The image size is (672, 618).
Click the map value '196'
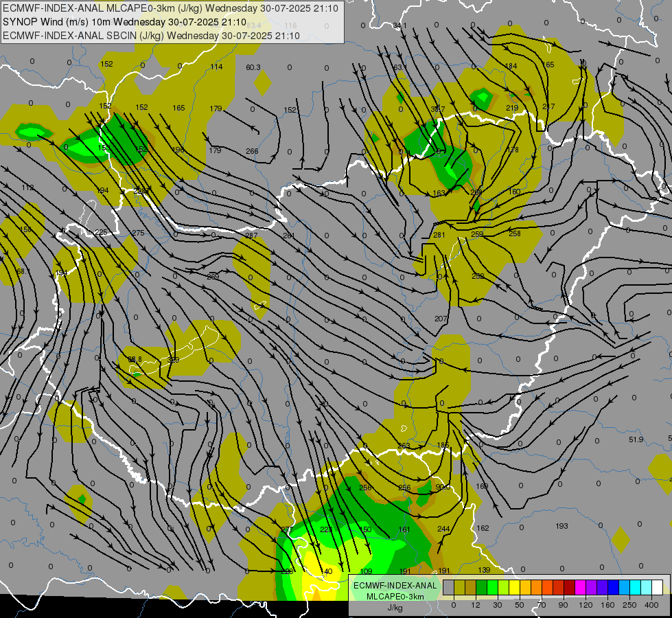point(178,150)
